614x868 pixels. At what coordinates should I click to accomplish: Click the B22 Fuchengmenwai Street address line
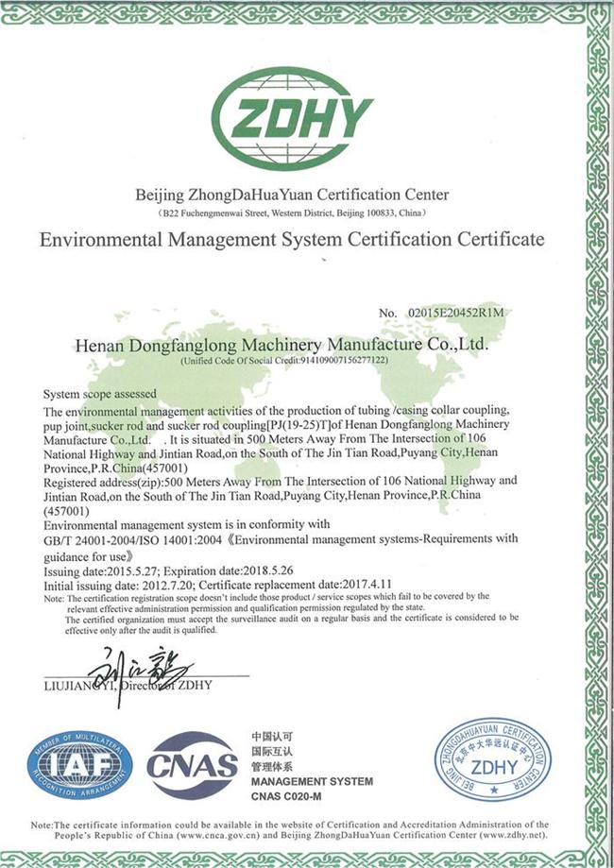(292, 213)
